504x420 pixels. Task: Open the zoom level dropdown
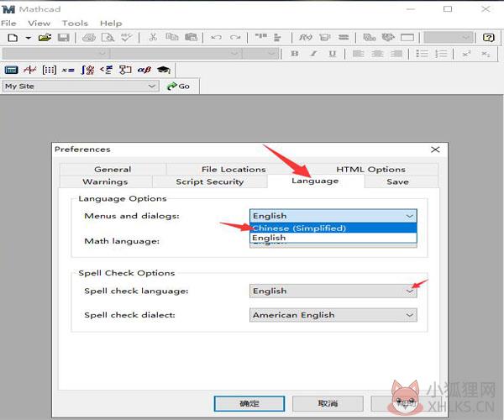point(448,37)
